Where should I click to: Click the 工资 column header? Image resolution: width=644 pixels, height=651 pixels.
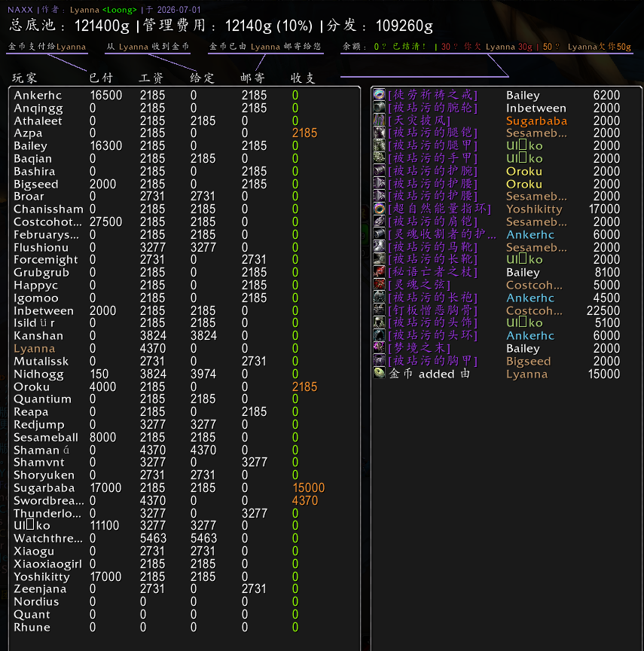[151, 78]
